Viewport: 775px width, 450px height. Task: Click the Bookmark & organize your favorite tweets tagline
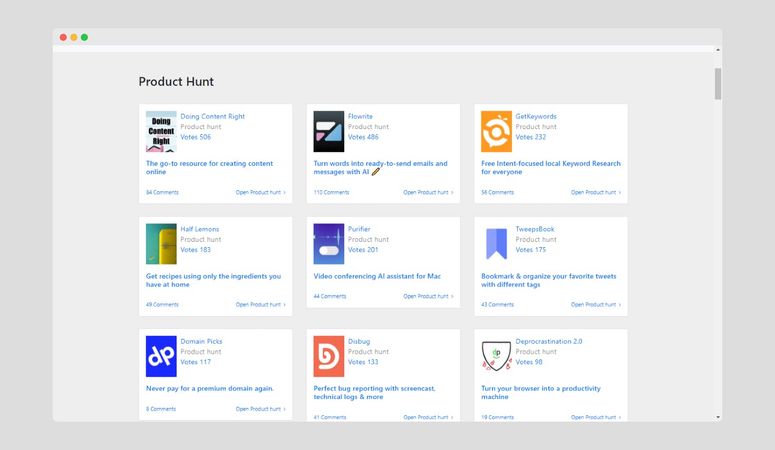549,280
